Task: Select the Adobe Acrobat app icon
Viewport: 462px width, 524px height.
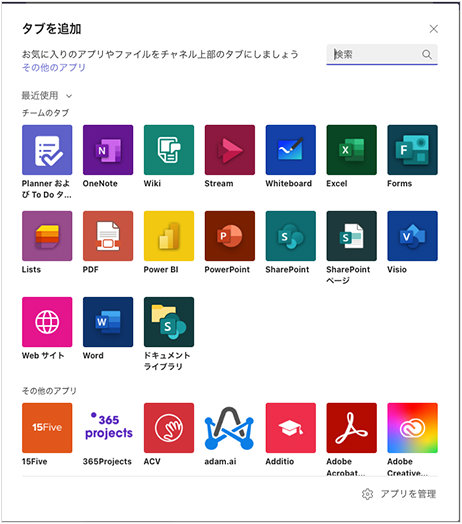Action: [x=351, y=428]
